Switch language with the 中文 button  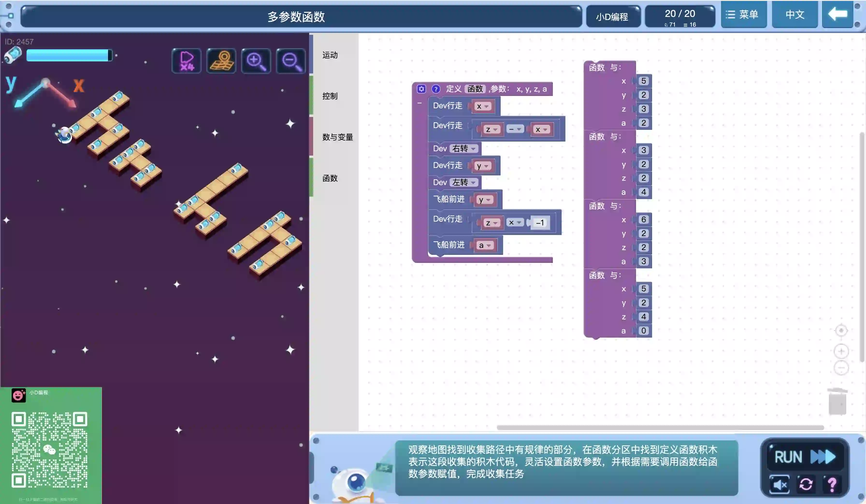[x=794, y=14]
